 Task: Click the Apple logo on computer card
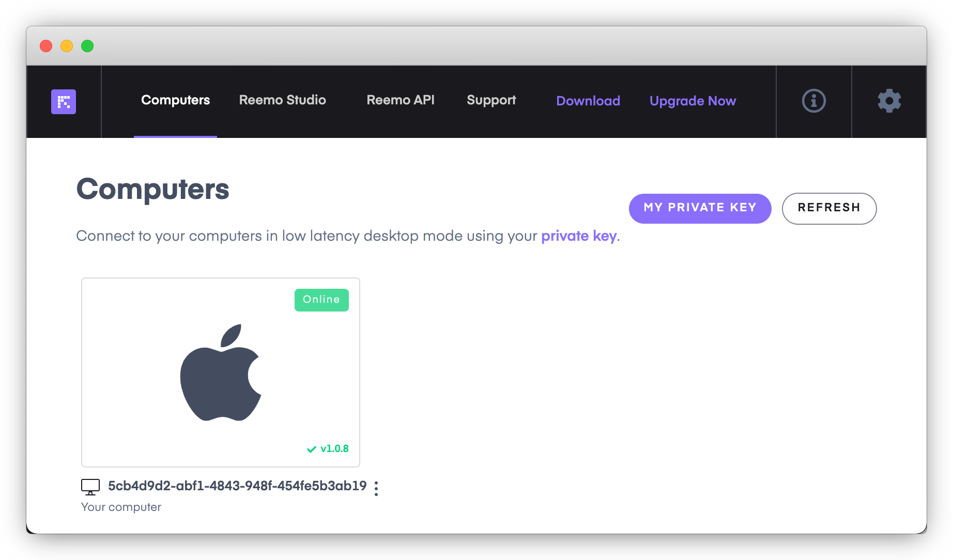coord(221,372)
